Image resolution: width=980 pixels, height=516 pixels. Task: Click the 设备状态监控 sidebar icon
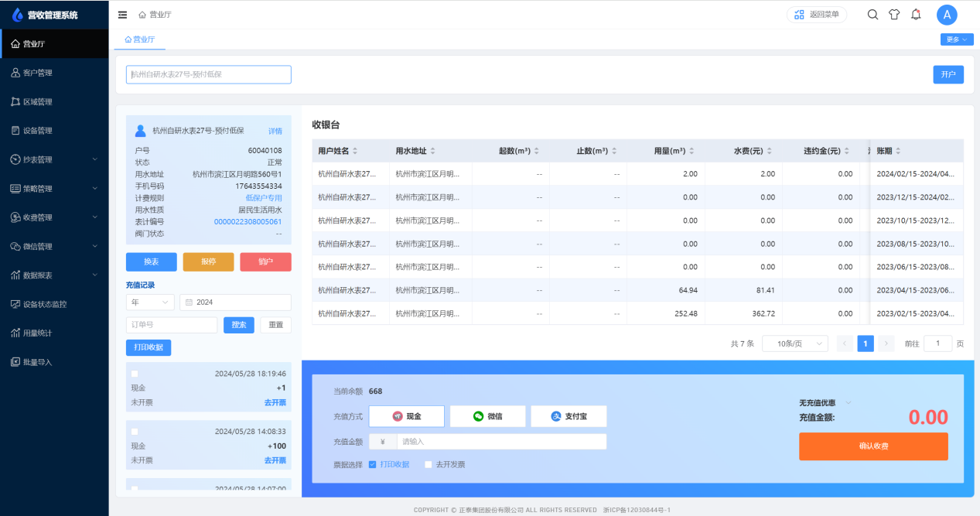tap(15, 304)
